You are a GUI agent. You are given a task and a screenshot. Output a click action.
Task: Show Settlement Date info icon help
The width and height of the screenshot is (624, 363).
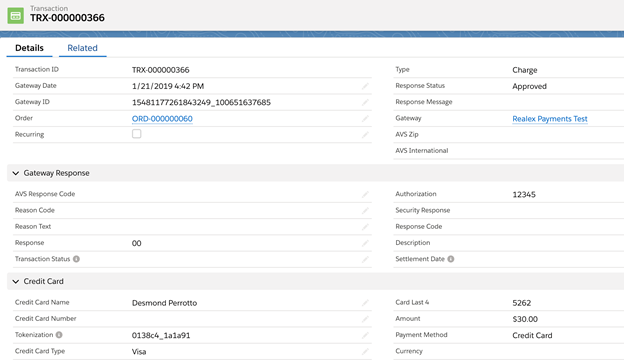[x=450, y=259]
